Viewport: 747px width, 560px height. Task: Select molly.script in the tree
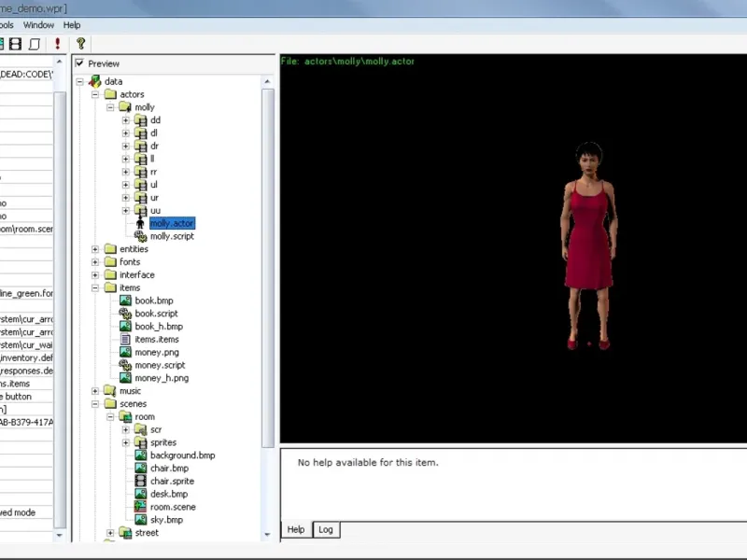tap(172, 236)
